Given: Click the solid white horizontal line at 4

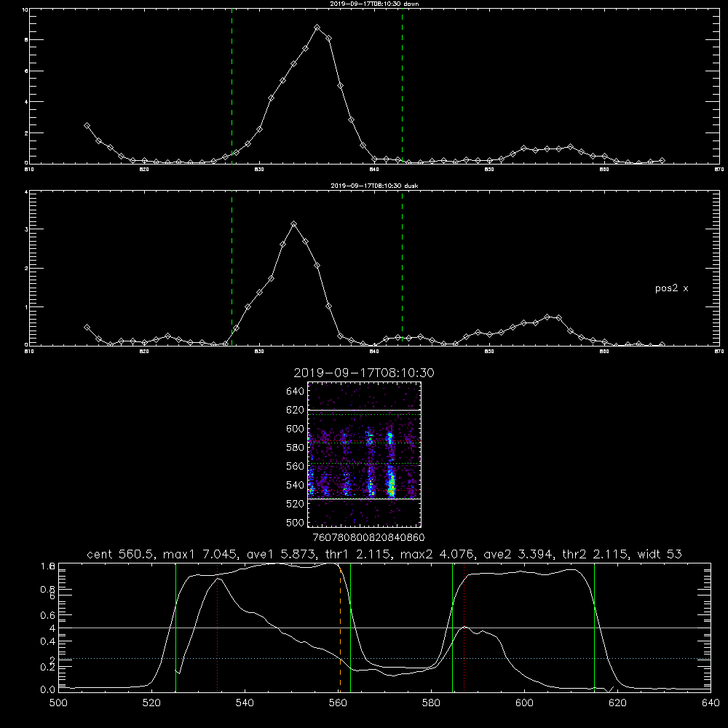Looking at the screenshot, I should point(384,628).
